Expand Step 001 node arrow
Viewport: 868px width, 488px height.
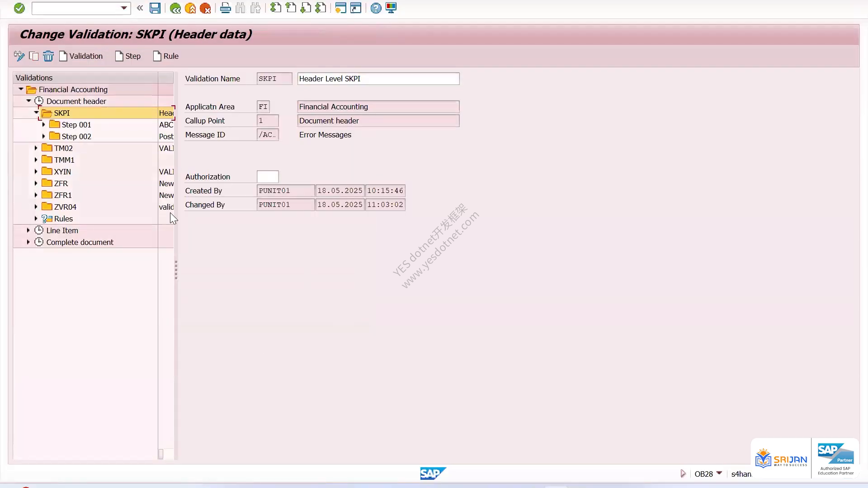point(43,124)
